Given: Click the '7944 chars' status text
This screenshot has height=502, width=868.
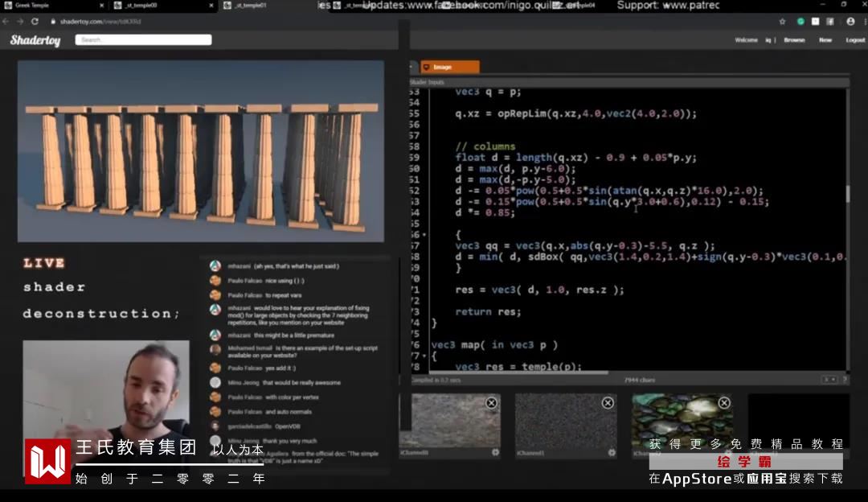Looking at the screenshot, I should coord(640,380).
